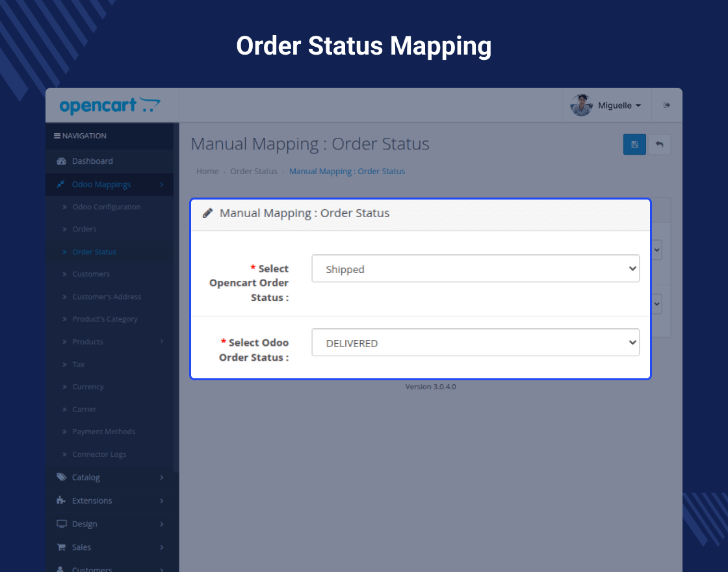The width and height of the screenshot is (728, 572).
Task: Open the Opencart Order Status dropdown showing Shipped
Action: pyautogui.click(x=475, y=268)
